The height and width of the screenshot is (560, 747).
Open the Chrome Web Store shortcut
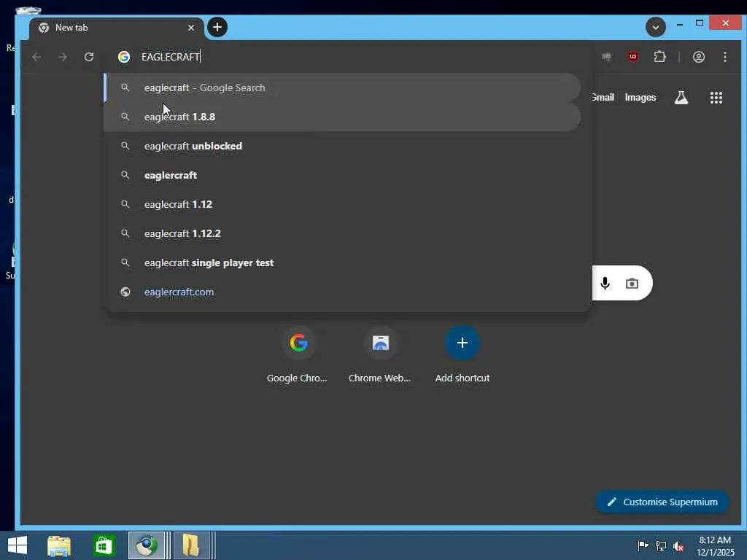point(379,355)
